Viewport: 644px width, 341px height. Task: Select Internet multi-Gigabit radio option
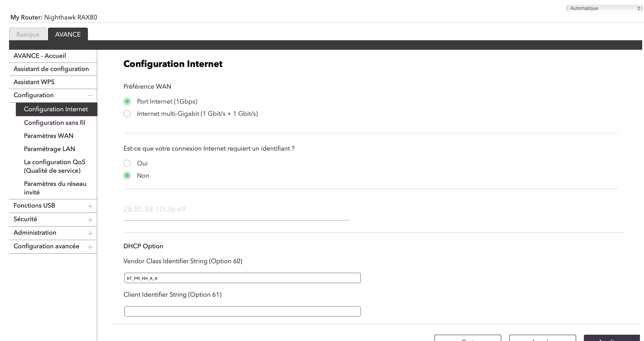127,114
